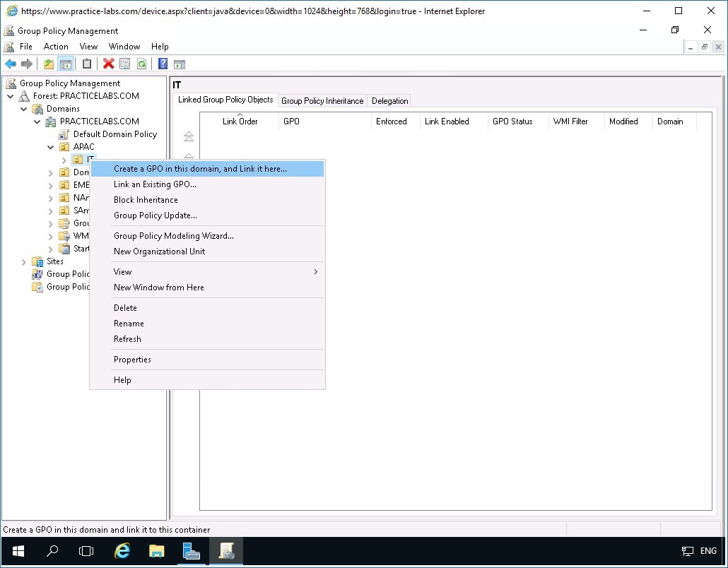Collapse the Domains tree node

pyautogui.click(x=24, y=109)
